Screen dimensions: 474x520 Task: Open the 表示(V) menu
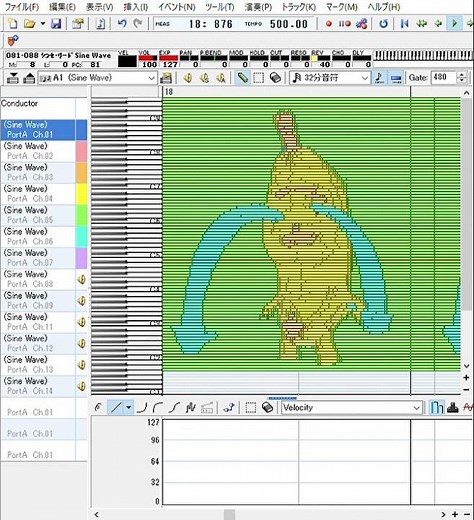(x=99, y=7)
